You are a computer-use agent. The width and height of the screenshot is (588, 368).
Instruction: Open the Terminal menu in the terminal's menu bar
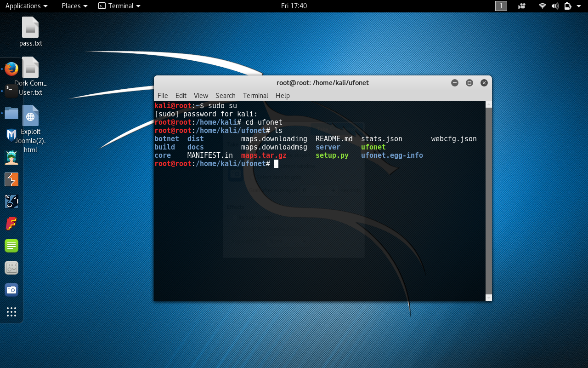(x=255, y=96)
